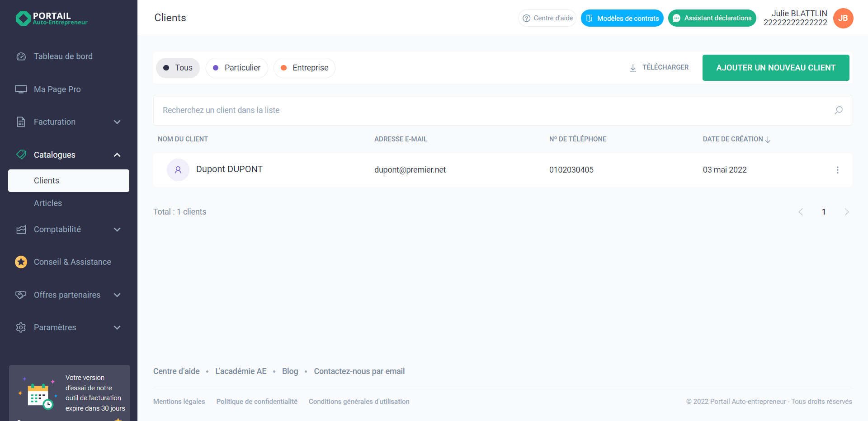Screen dimensions: 868x421
Task: Click Ajouter un nouveau client button
Action: (775, 68)
